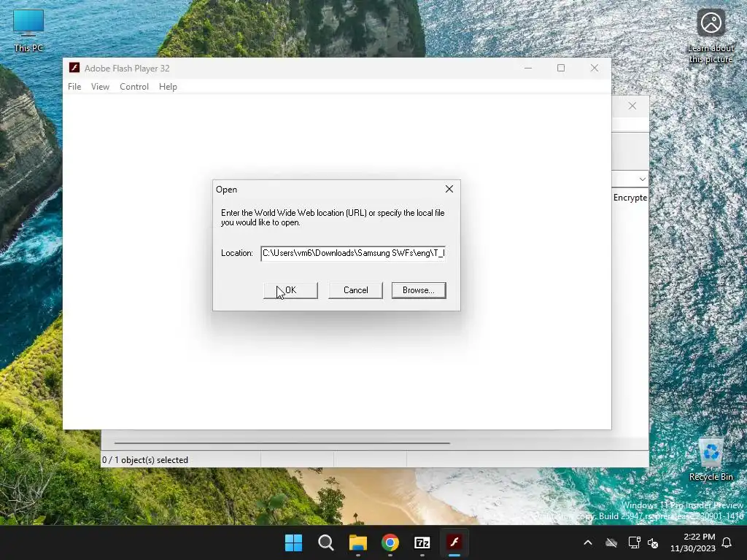Click the 'Learn about this picture' icon
The width and height of the screenshot is (747, 560).
711,36
